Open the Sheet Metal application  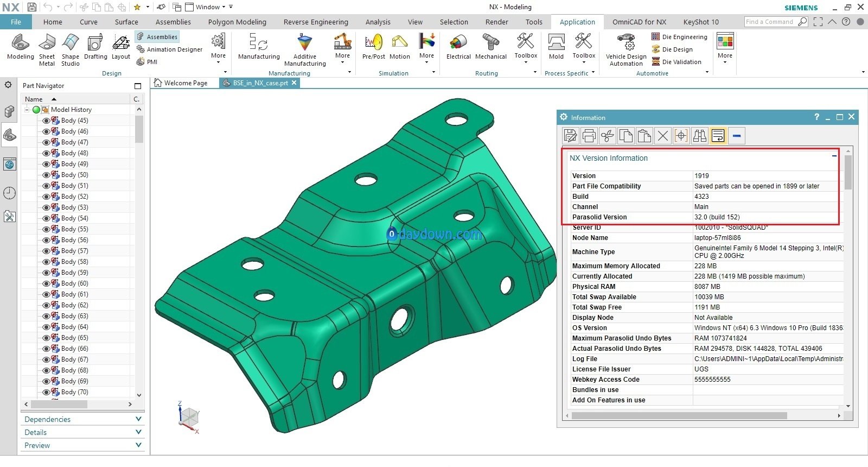coord(47,50)
